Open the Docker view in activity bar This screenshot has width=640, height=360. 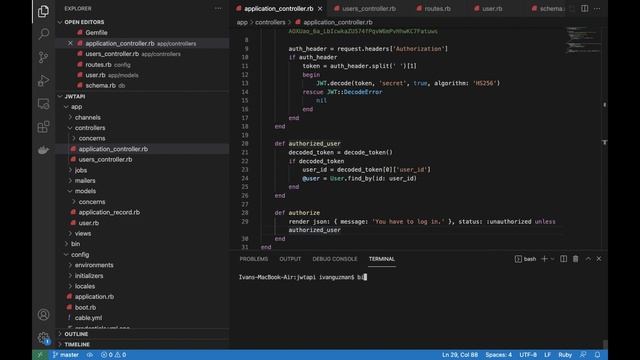(43, 150)
